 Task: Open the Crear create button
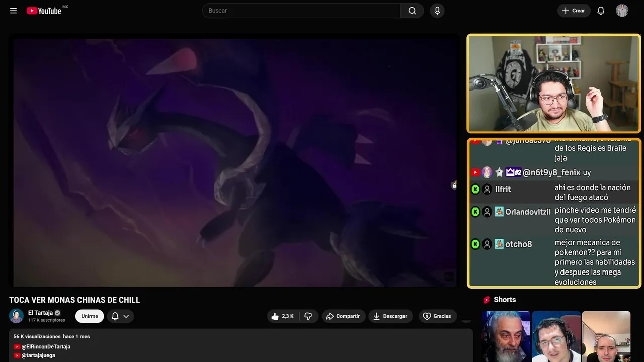pyautogui.click(x=574, y=11)
